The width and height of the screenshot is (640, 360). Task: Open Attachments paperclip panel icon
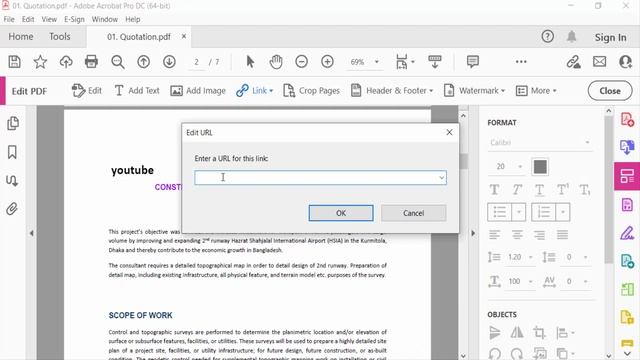(12, 209)
